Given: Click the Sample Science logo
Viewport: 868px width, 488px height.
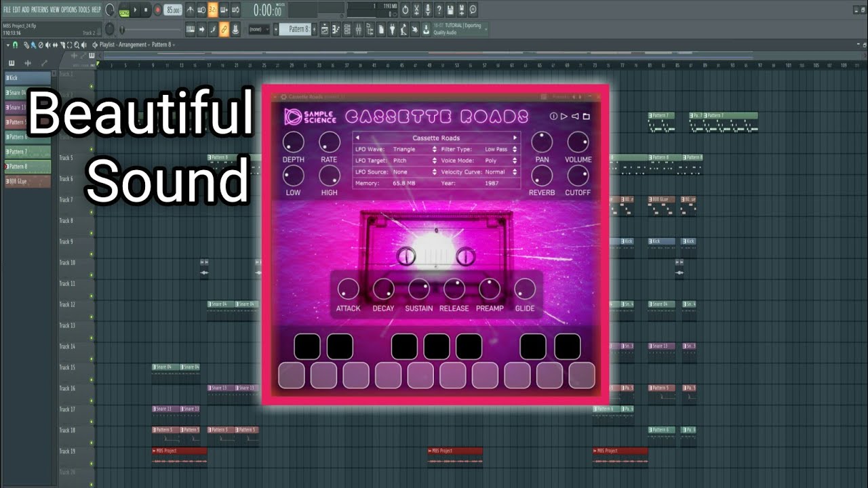Looking at the screenshot, I should (311, 117).
